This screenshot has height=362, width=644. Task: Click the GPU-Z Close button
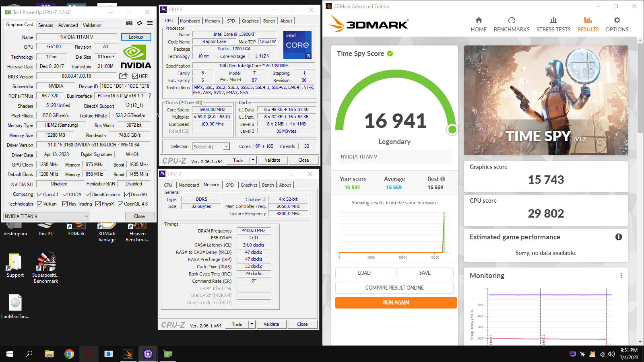tap(139, 216)
